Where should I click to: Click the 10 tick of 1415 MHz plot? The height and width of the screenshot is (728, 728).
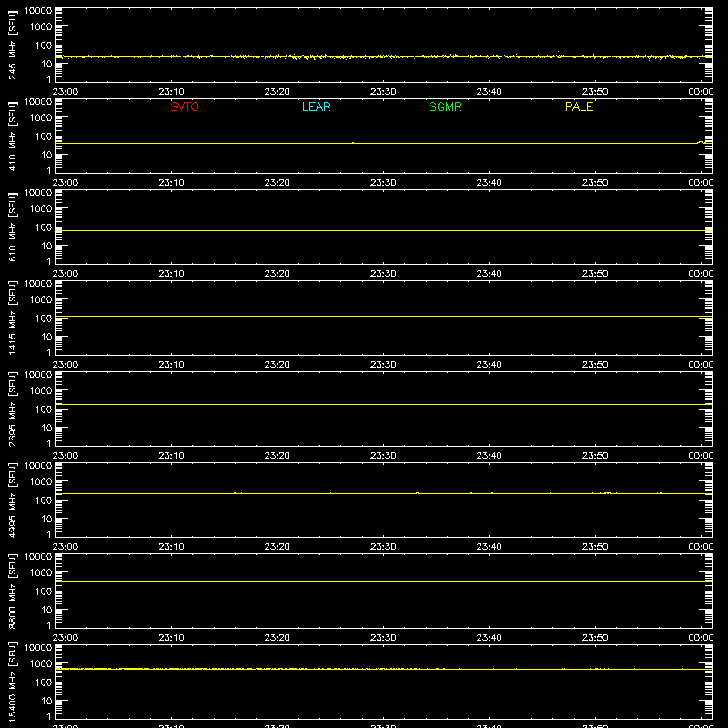click(x=46, y=337)
